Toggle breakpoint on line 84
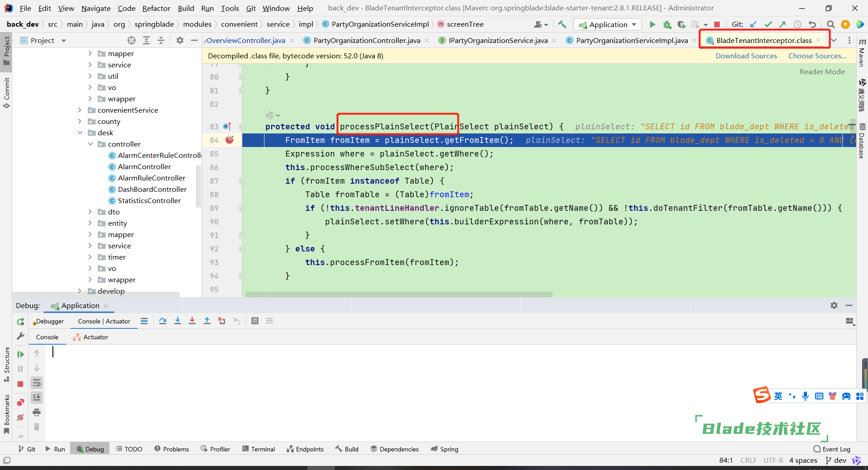Viewport: 868px width, 470px height. 230,140
